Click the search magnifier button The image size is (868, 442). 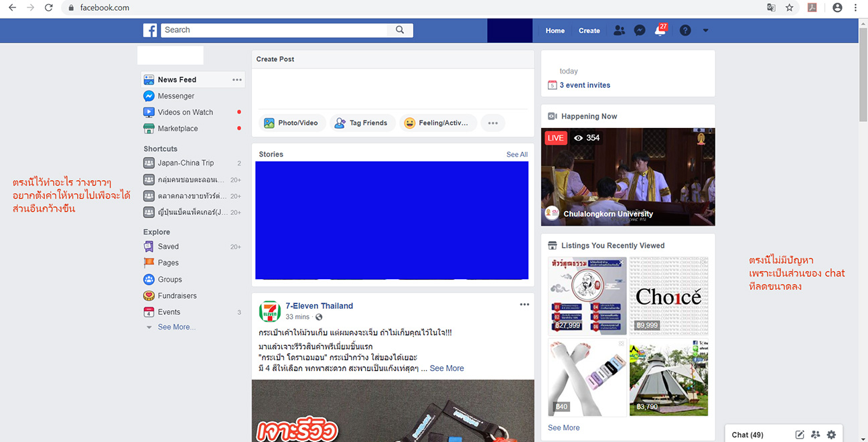click(x=400, y=30)
